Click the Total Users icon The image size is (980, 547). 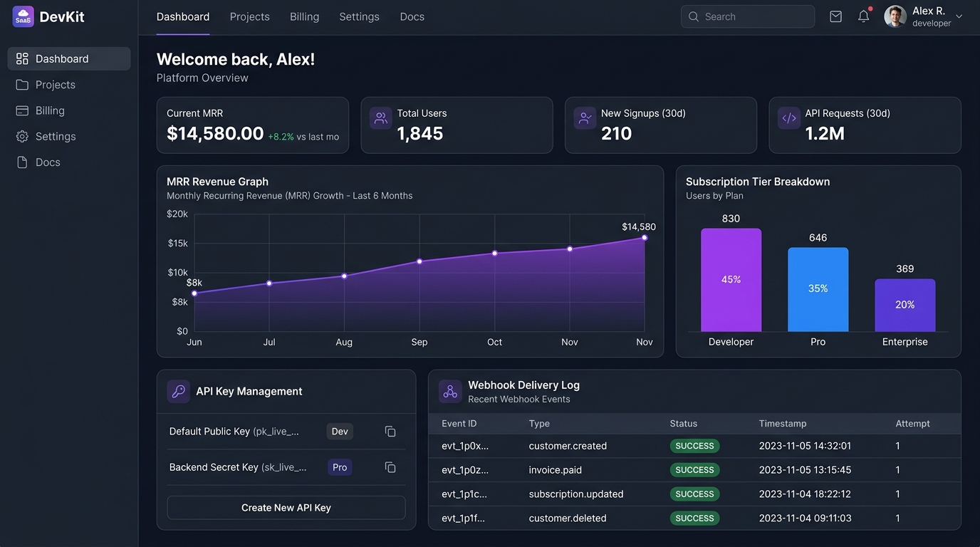[x=381, y=118]
